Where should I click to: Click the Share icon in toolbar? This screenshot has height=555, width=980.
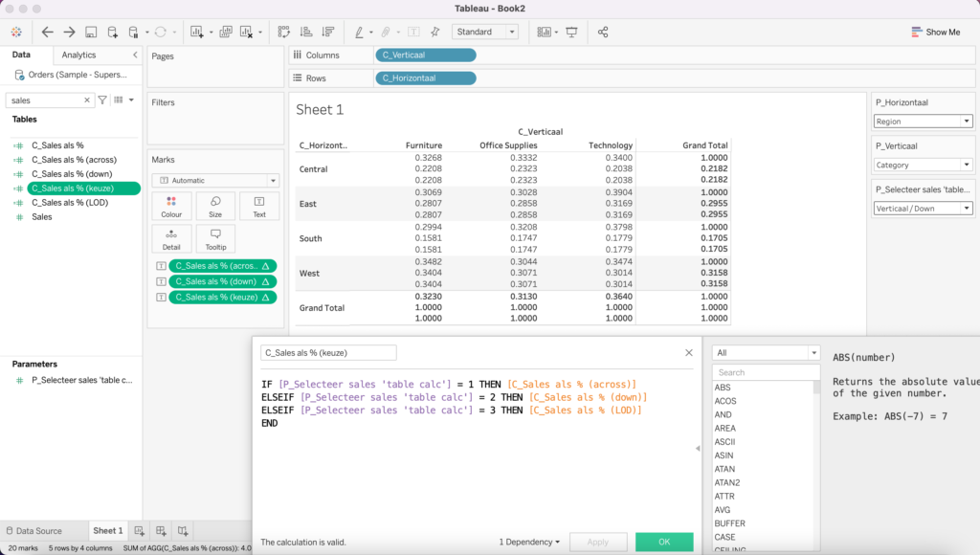[x=603, y=32]
